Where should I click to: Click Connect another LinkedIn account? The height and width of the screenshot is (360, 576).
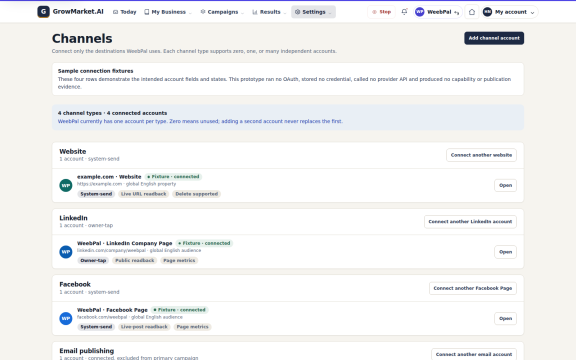click(x=470, y=222)
